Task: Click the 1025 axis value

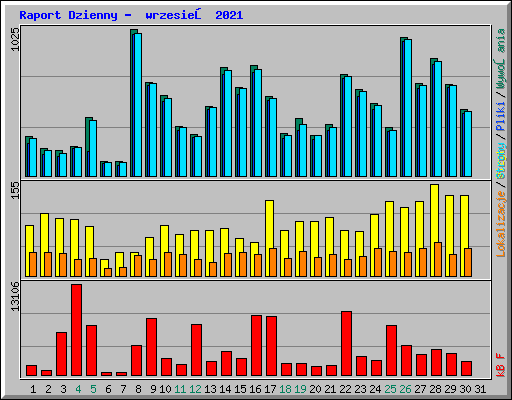Action: pyautogui.click(x=15, y=39)
